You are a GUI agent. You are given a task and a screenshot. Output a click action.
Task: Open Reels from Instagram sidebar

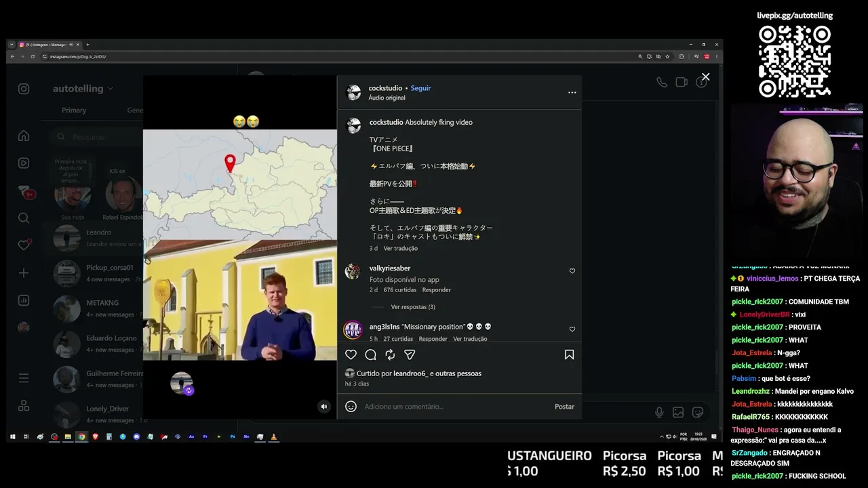[24, 163]
